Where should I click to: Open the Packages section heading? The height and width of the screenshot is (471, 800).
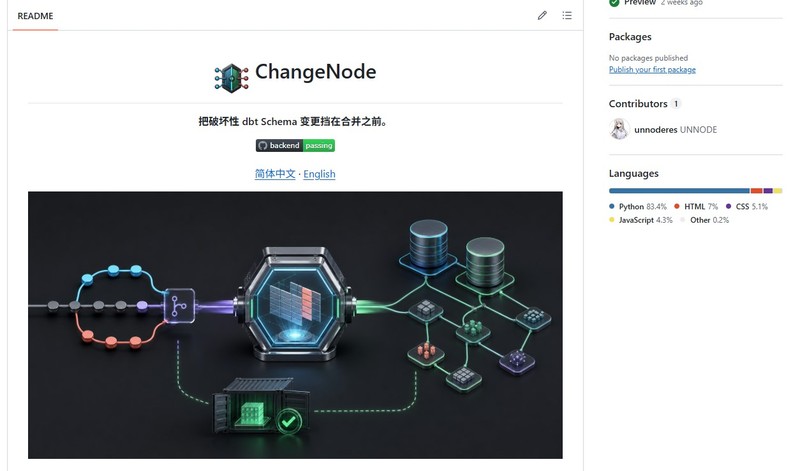tap(630, 37)
